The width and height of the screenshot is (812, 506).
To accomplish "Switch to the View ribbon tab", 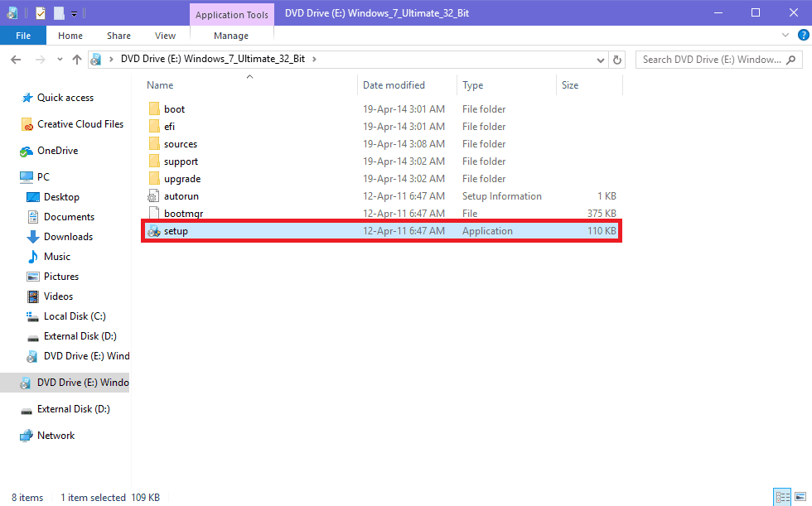I will [165, 35].
